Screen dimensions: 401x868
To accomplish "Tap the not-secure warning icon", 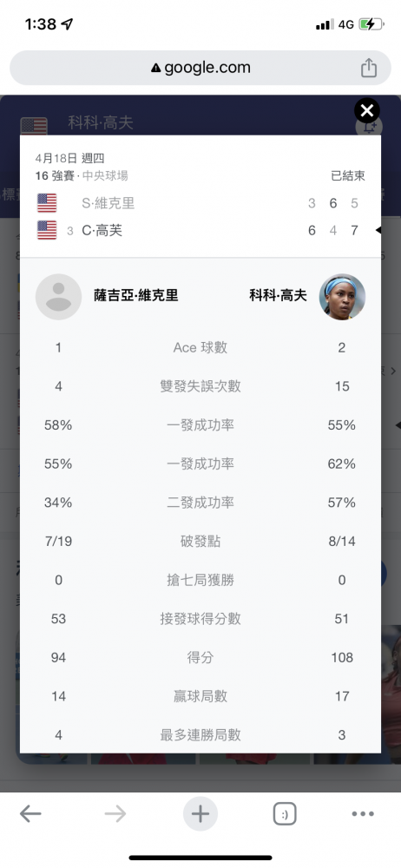I will 155,68.
